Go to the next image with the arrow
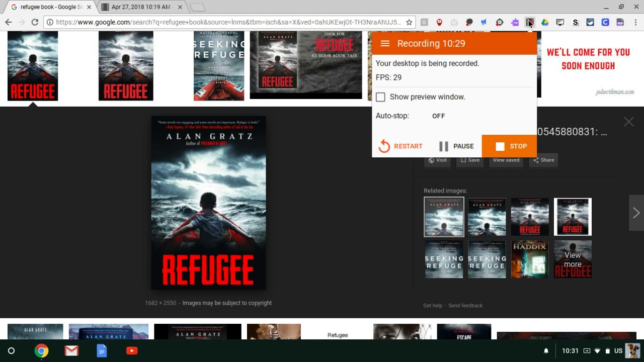 tap(636, 213)
